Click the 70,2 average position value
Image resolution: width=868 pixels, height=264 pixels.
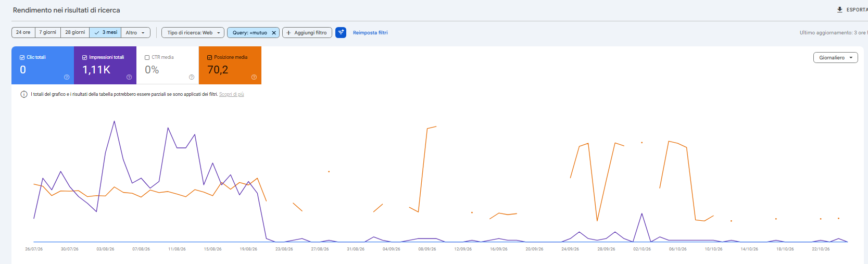pyautogui.click(x=218, y=70)
